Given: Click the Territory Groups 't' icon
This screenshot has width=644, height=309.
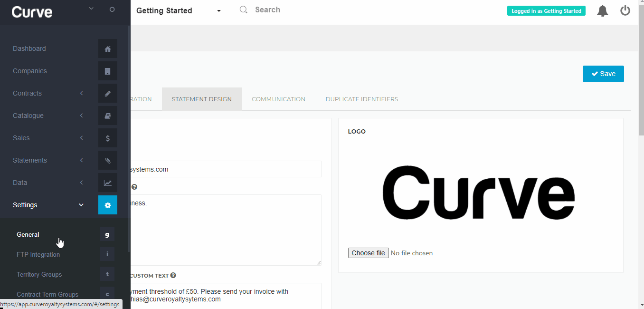Looking at the screenshot, I should tap(107, 274).
